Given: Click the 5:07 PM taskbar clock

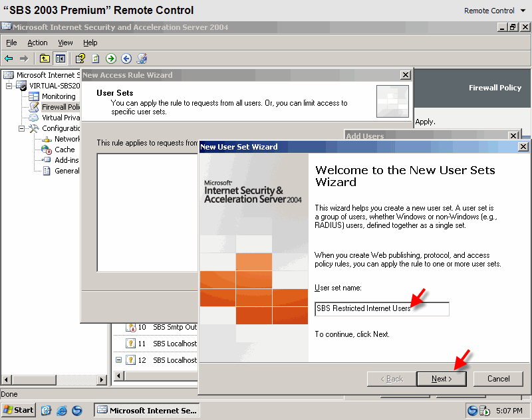Looking at the screenshot, I should [509, 411].
